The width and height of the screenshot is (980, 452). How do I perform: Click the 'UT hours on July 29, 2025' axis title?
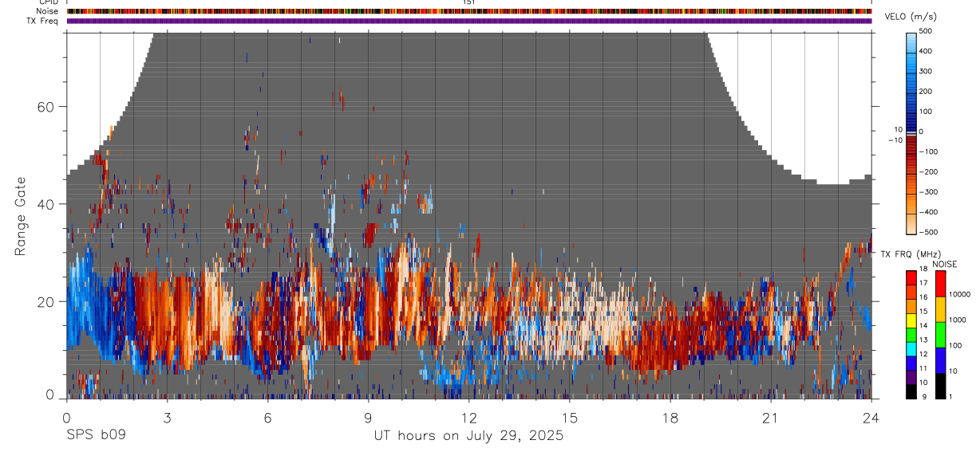click(468, 436)
